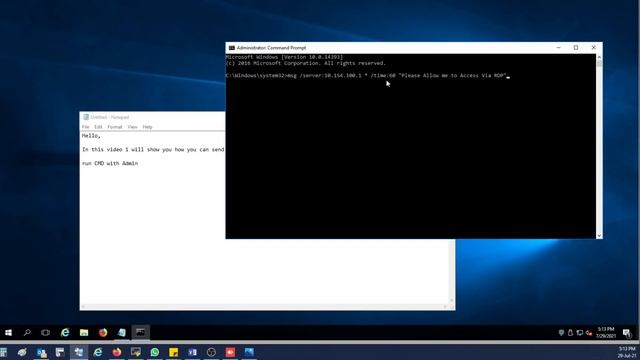Image resolution: width=640 pixels, height=360 pixels.
Task: Click the Administrator: Command Prompt title text
Action: 271,48
